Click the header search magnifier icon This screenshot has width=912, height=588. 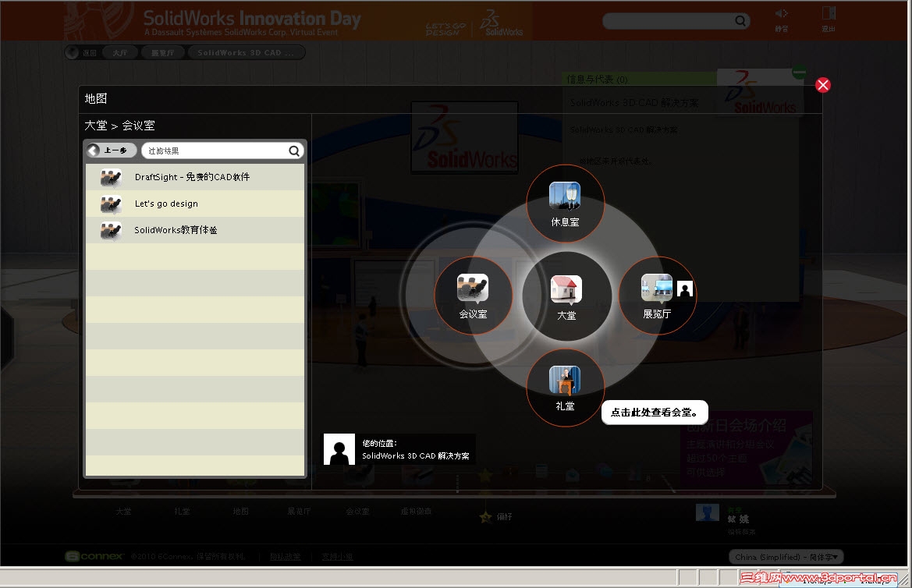740,21
